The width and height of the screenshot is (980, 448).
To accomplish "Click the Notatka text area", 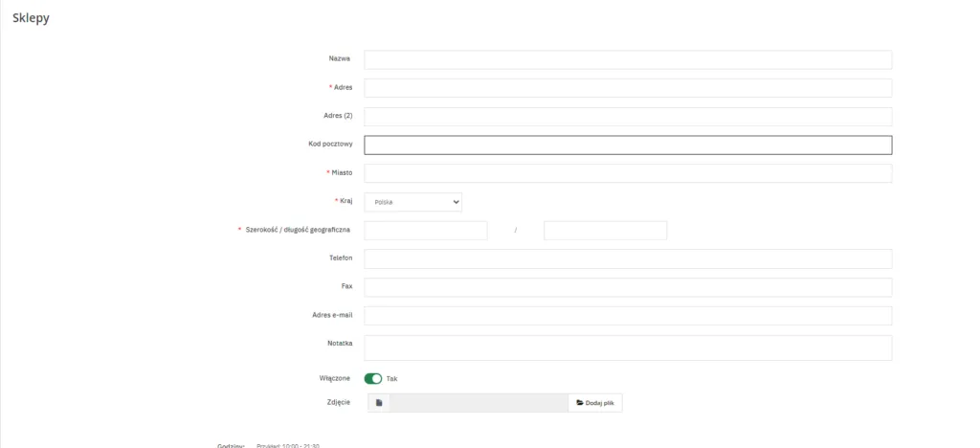I will coord(628,347).
